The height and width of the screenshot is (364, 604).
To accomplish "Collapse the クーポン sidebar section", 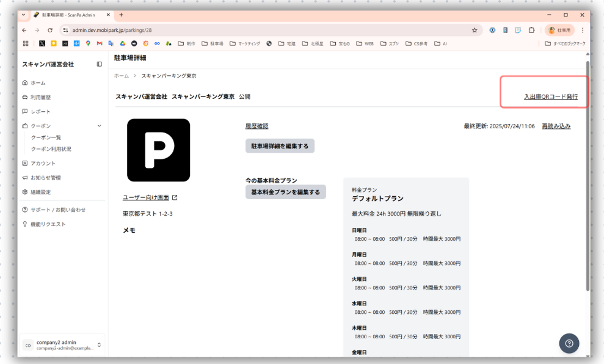I will click(x=99, y=126).
